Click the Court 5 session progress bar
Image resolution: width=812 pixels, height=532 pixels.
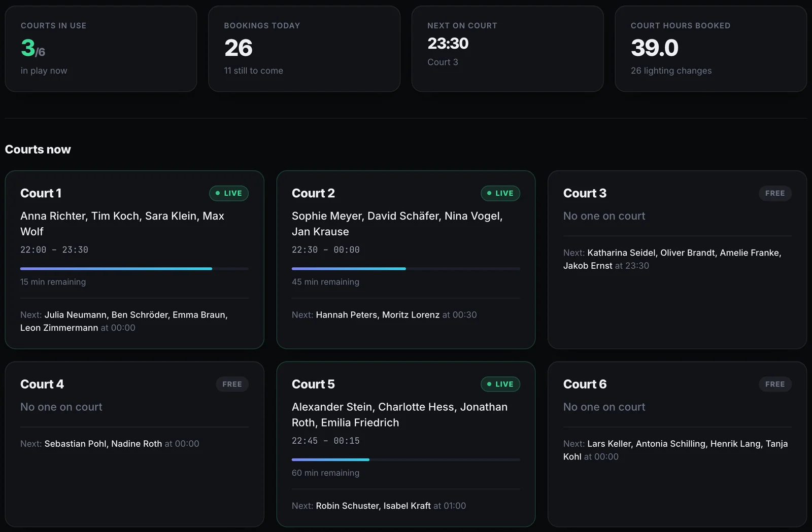(x=406, y=459)
